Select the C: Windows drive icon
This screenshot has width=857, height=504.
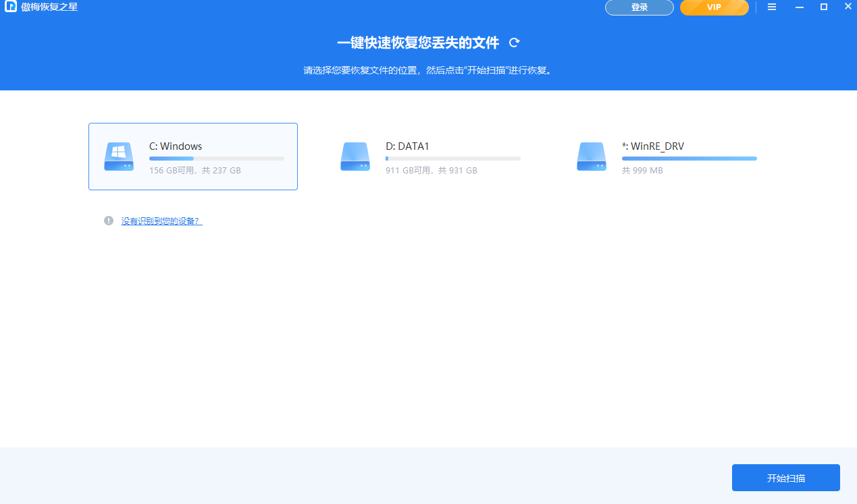coord(118,156)
